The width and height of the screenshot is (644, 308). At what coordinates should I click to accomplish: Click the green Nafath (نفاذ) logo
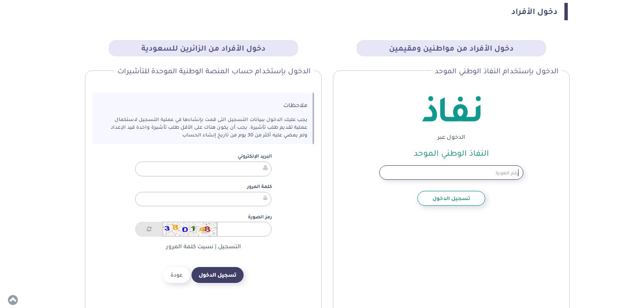click(452, 109)
